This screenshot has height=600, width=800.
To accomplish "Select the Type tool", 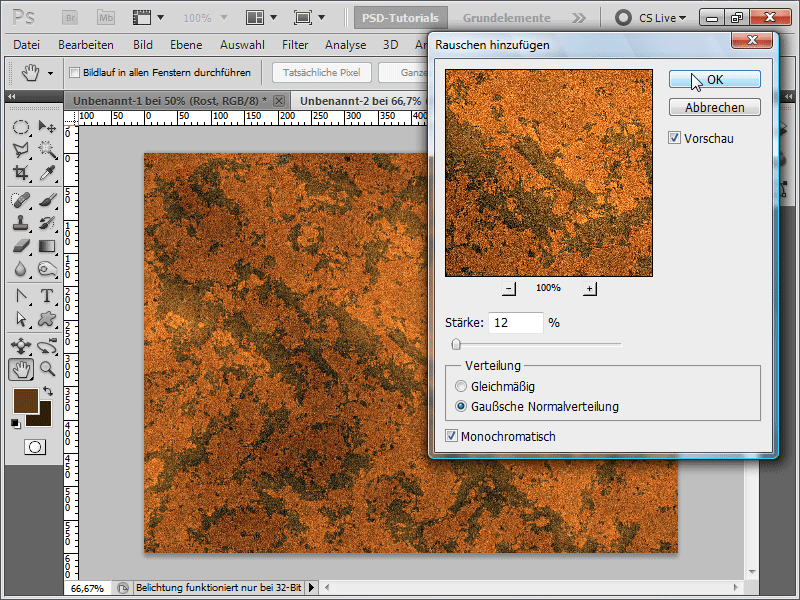I will coord(47,296).
